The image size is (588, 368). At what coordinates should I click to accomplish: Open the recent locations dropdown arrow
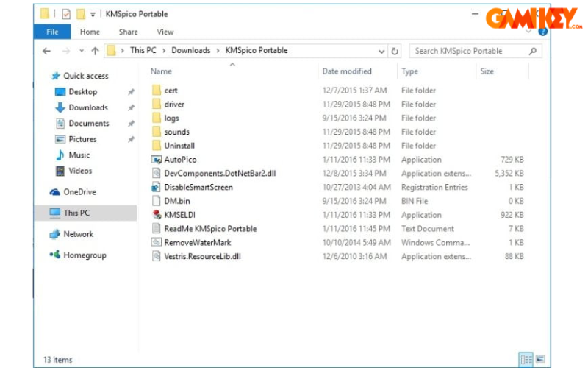click(x=82, y=51)
